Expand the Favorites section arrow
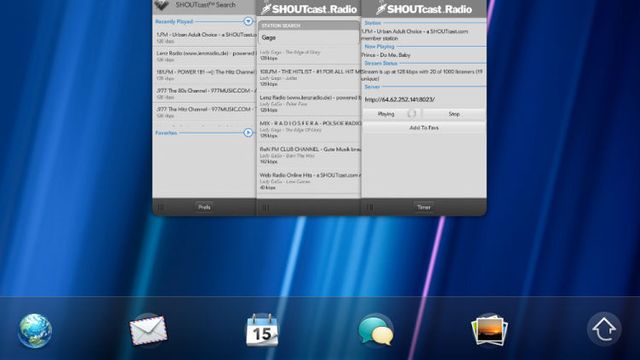This screenshot has height=360, width=640. (x=248, y=133)
